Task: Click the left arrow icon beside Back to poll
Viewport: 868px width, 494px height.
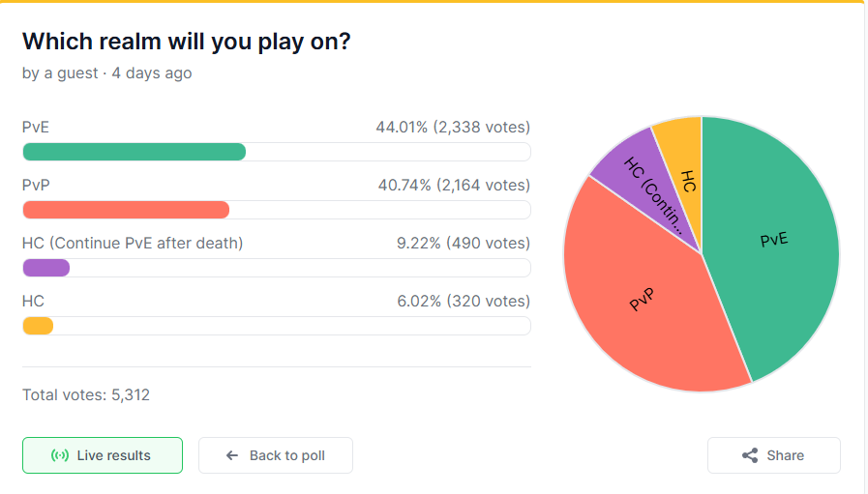Action: (x=232, y=455)
